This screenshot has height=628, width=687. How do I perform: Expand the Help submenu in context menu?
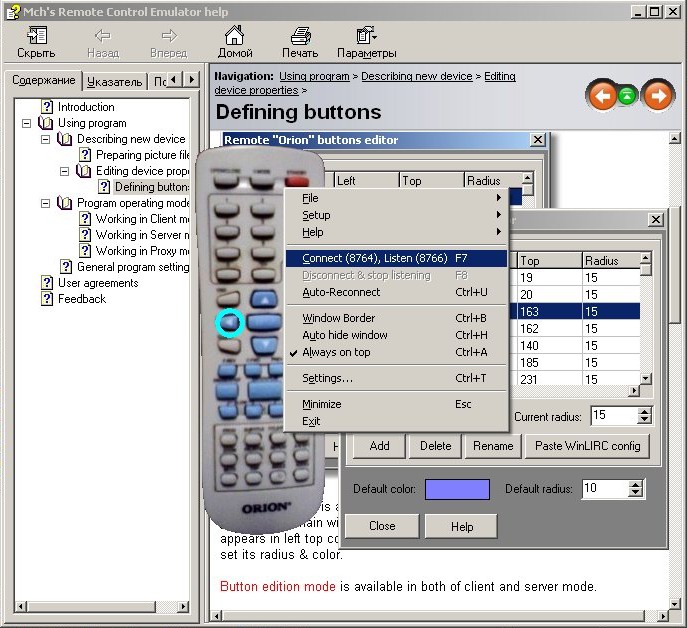(x=397, y=232)
